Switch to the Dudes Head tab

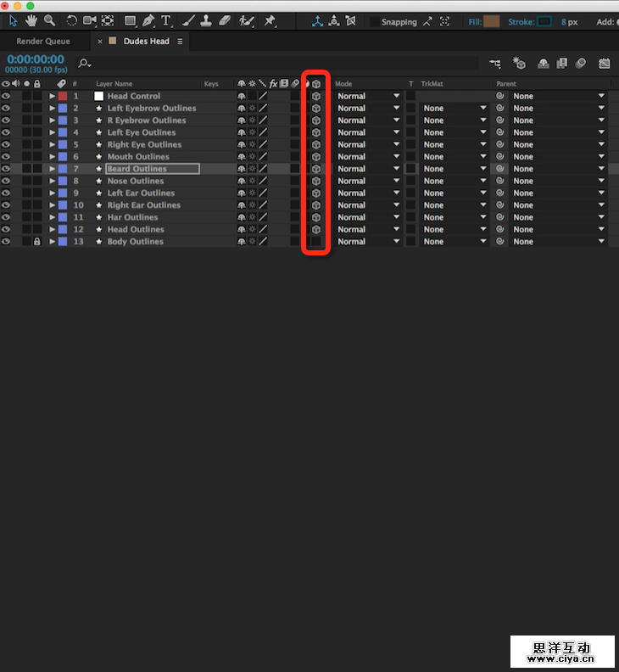146,41
